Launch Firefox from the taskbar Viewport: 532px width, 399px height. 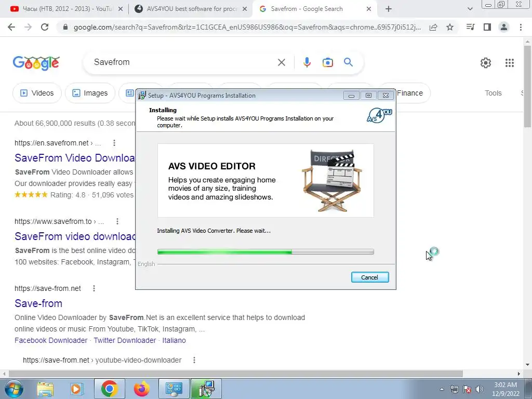pos(141,389)
